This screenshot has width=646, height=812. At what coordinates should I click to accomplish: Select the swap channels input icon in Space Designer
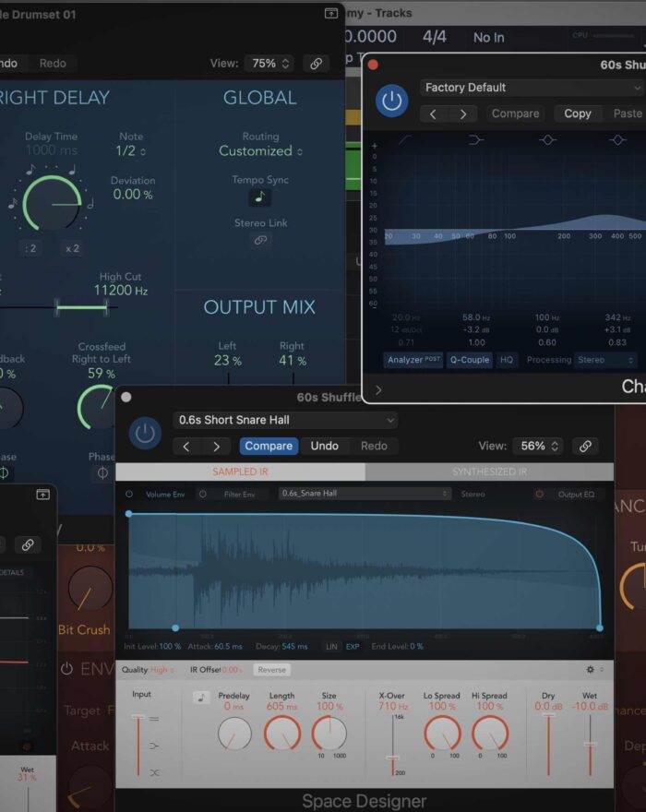click(154, 772)
